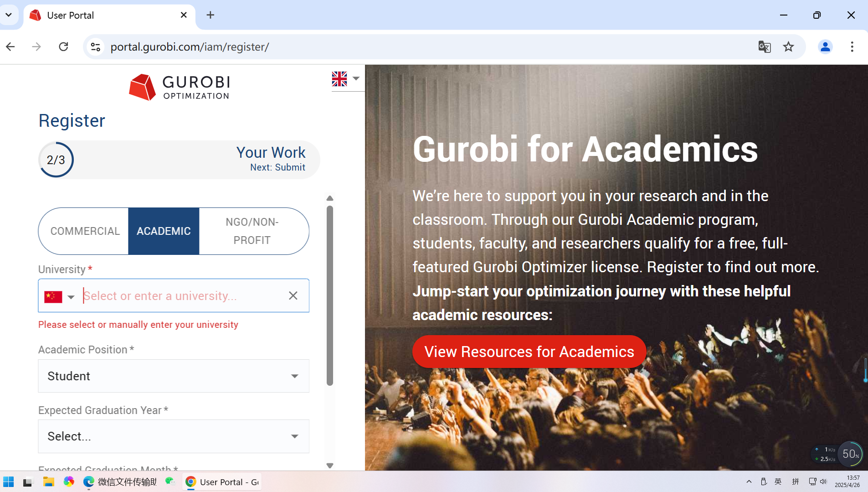868x492 pixels.
Task: Click the 2/3 progress circle indicator
Action: [x=56, y=160]
